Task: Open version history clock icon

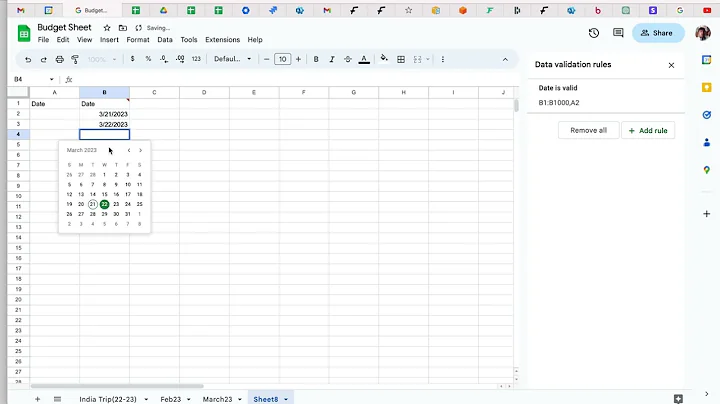Action: pos(594,33)
